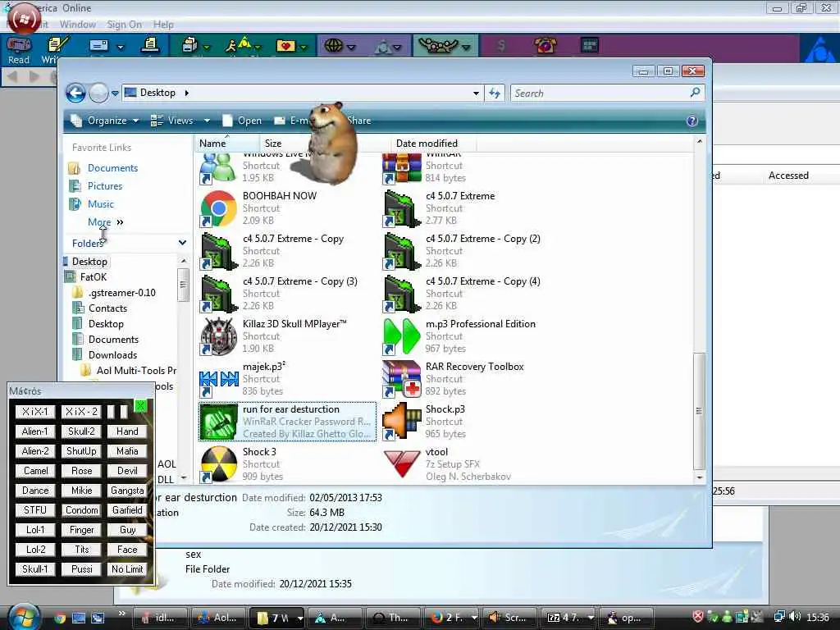Viewport: 840px width, 630px height.
Task: Click Chrome quick launch icon in taskbar
Action: (59, 619)
